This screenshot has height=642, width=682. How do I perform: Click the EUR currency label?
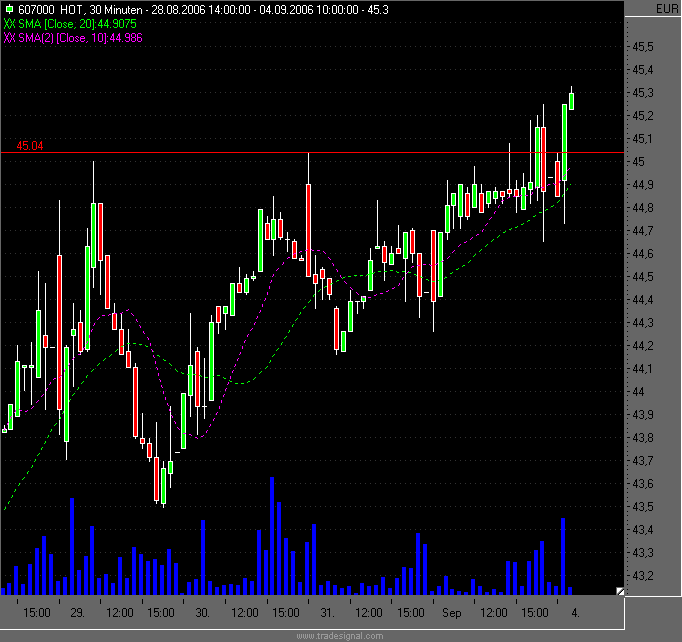point(667,9)
